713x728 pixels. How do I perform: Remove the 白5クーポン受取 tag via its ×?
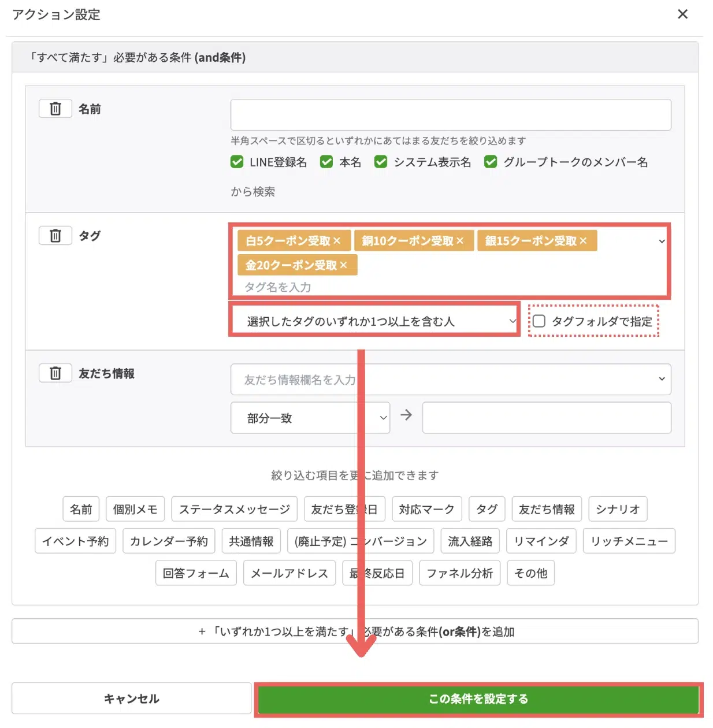tap(337, 241)
